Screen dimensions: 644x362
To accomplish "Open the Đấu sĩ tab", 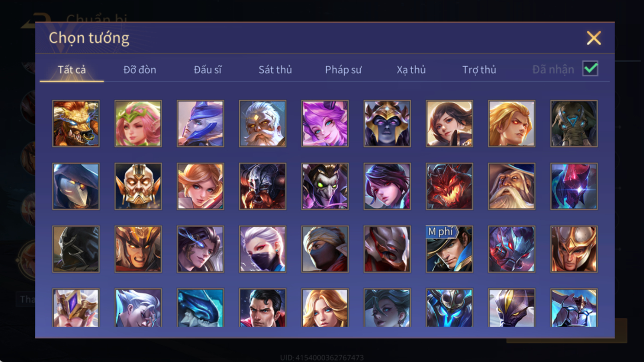I will (x=207, y=70).
